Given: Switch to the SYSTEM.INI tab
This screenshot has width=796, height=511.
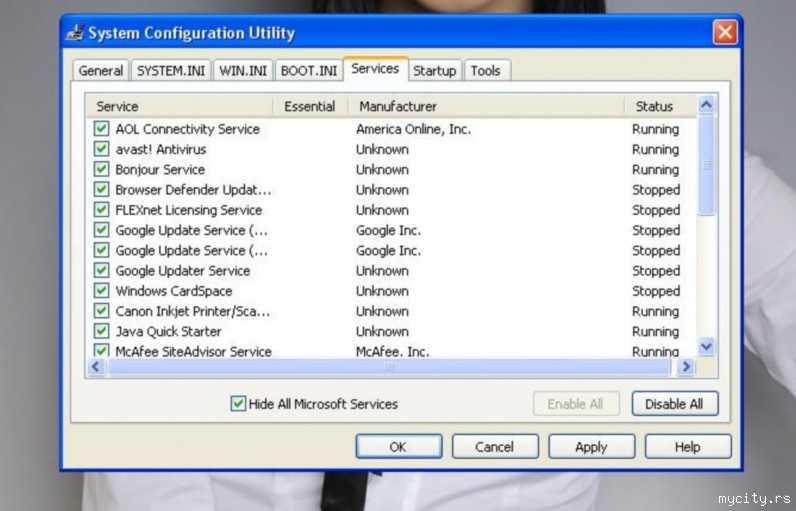Looking at the screenshot, I should [x=171, y=71].
